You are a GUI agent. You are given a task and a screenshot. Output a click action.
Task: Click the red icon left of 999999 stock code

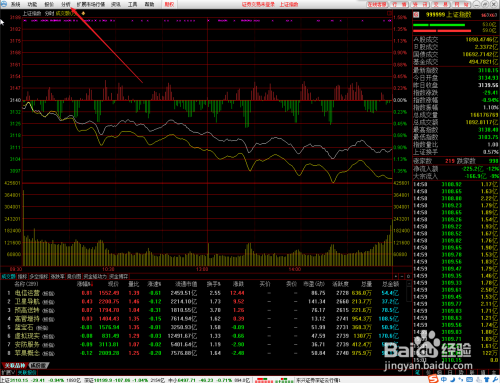click(x=416, y=15)
